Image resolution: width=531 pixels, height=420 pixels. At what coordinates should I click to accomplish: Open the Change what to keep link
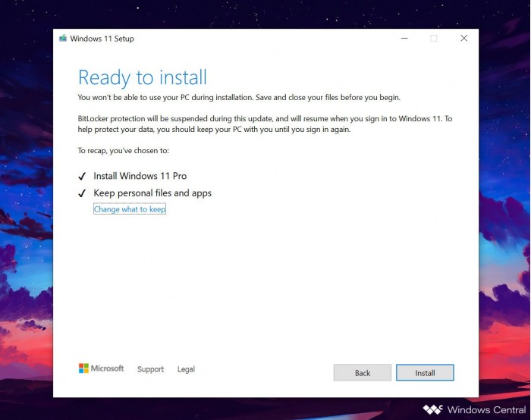click(x=130, y=209)
